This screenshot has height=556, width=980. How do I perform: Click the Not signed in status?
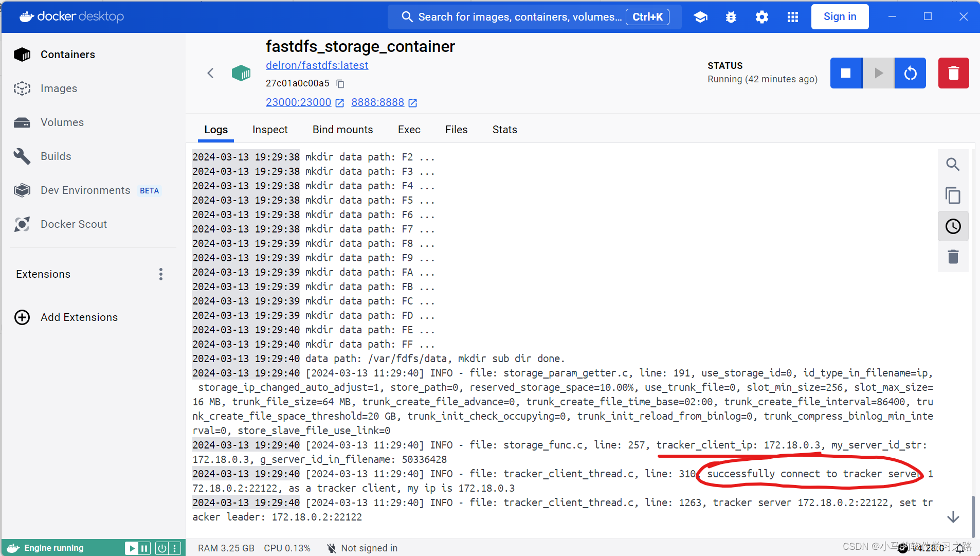click(x=362, y=548)
